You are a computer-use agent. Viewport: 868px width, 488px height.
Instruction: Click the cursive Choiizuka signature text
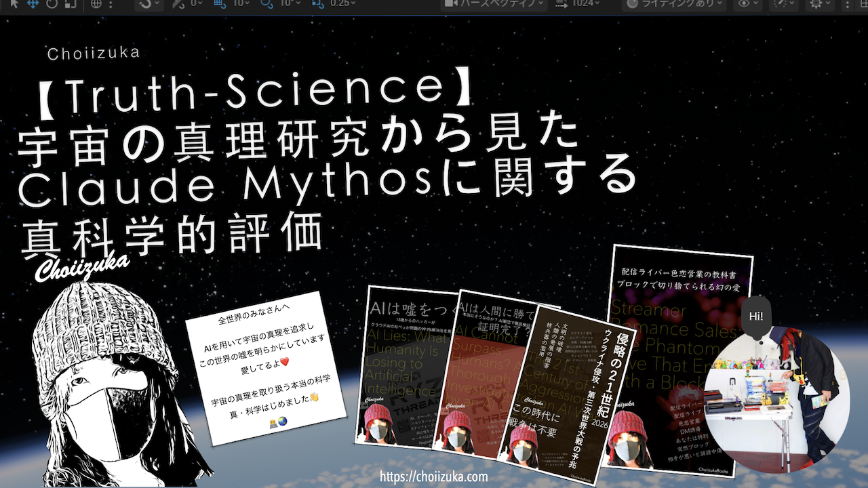pyautogui.click(x=83, y=266)
